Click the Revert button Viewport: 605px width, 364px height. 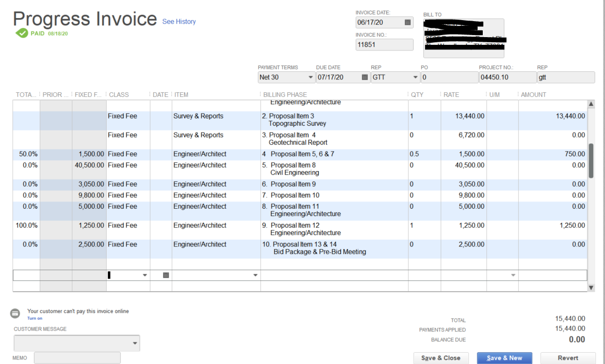(x=567, y=358)
